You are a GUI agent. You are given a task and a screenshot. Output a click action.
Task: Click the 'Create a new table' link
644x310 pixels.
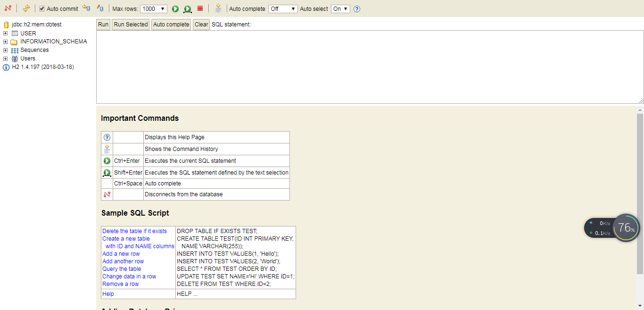pos(126,239)
